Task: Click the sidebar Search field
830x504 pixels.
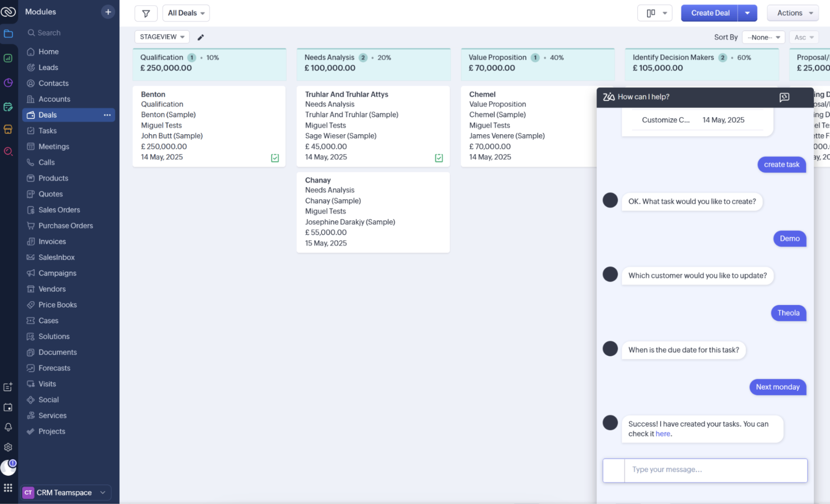Action: pos(68,33)
